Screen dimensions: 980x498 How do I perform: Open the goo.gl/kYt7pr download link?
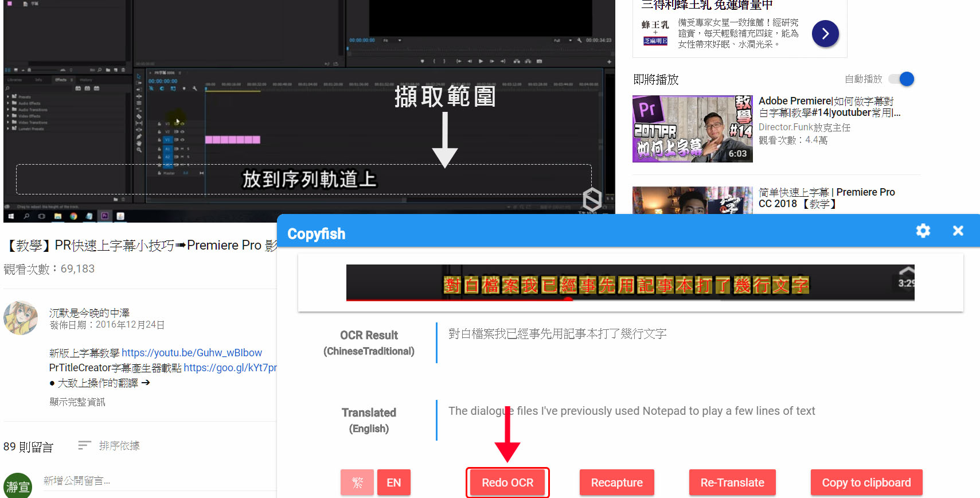click(230, 368)
